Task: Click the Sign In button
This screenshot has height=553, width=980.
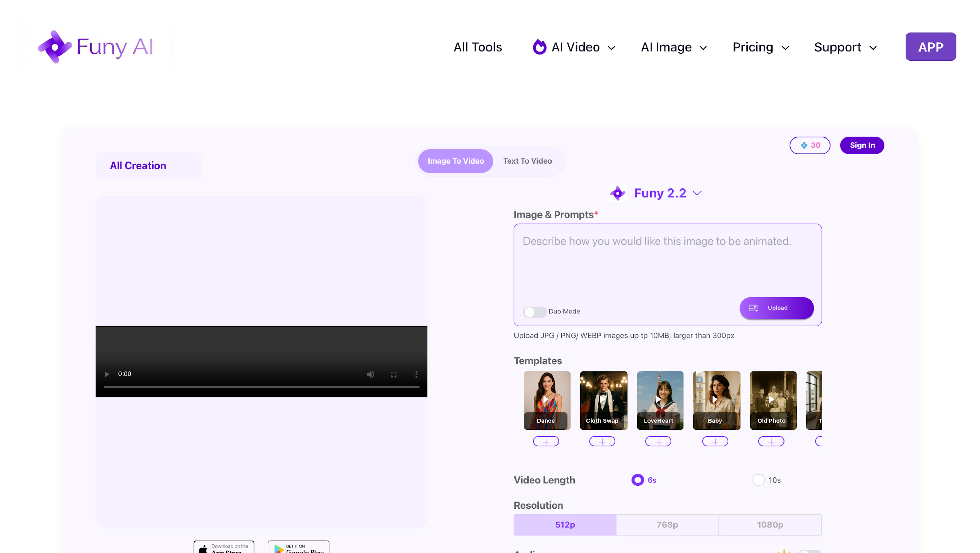Action: coord(862,145)
